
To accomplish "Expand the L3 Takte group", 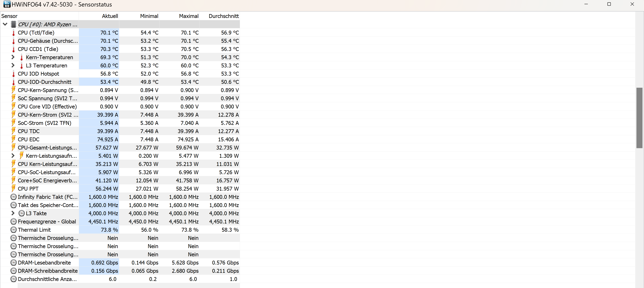I will pyautogui.click(x=13, y=213).
